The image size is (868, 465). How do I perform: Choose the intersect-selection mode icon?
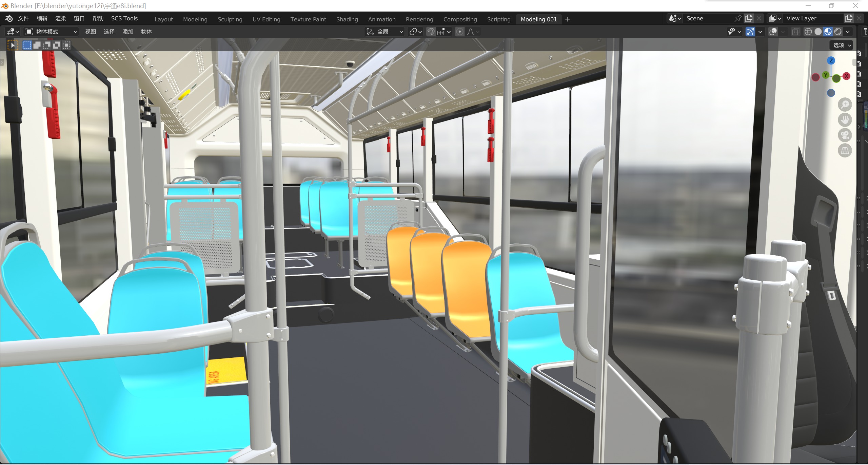66,45
